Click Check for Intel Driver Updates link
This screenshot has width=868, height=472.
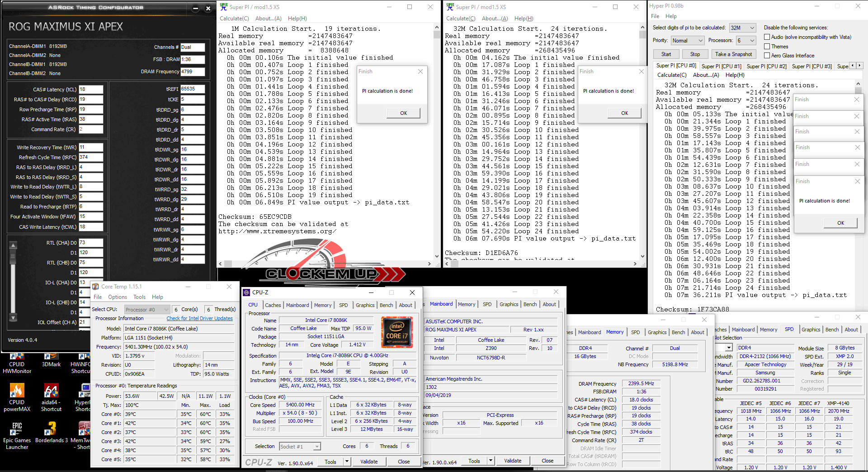(199, 318)
